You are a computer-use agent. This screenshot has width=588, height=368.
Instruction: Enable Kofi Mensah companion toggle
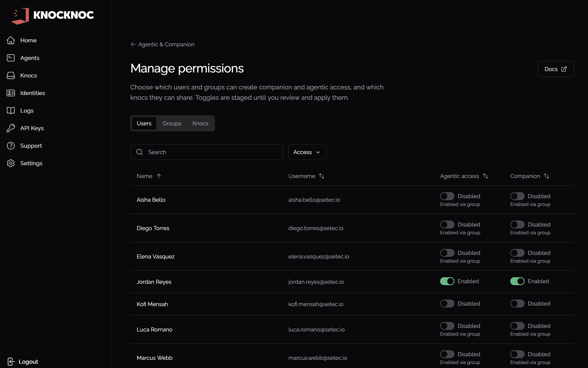517,304
